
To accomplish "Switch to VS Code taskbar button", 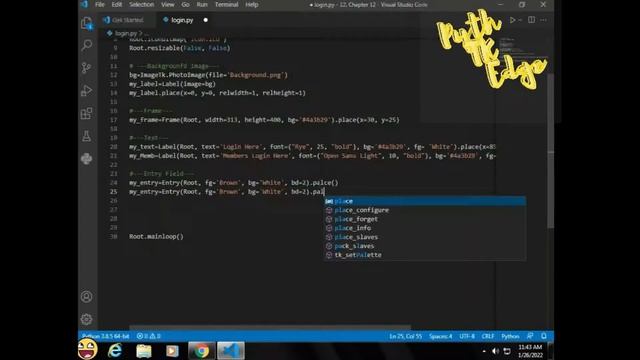I will [231, 351].
